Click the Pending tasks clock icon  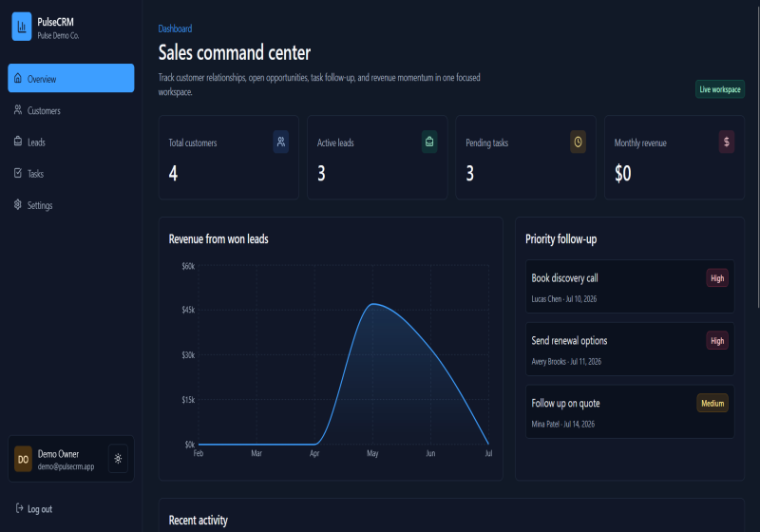[578, 142]
